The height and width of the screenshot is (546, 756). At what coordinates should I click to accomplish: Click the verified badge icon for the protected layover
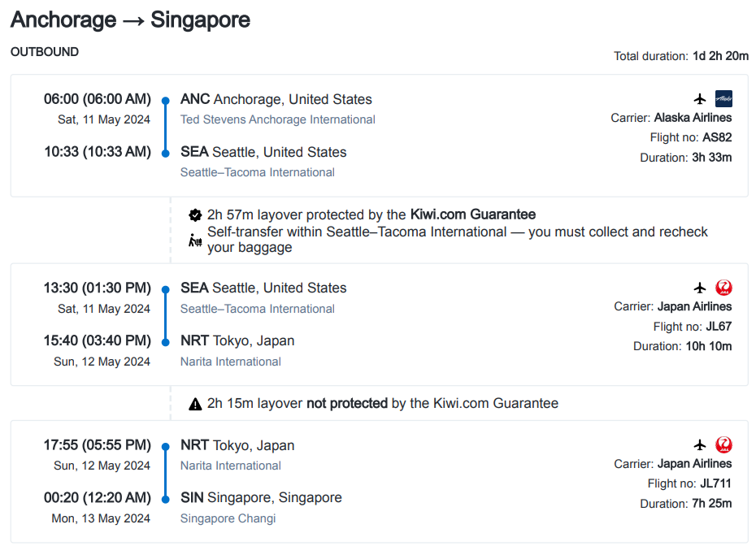pyautogui.click(x=195, y=215)
